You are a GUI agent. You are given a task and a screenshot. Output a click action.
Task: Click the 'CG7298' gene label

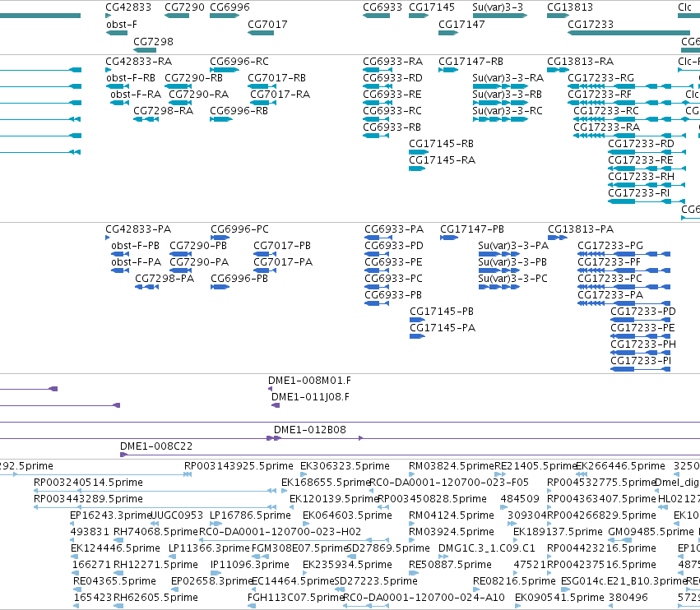tap(153, 41)
